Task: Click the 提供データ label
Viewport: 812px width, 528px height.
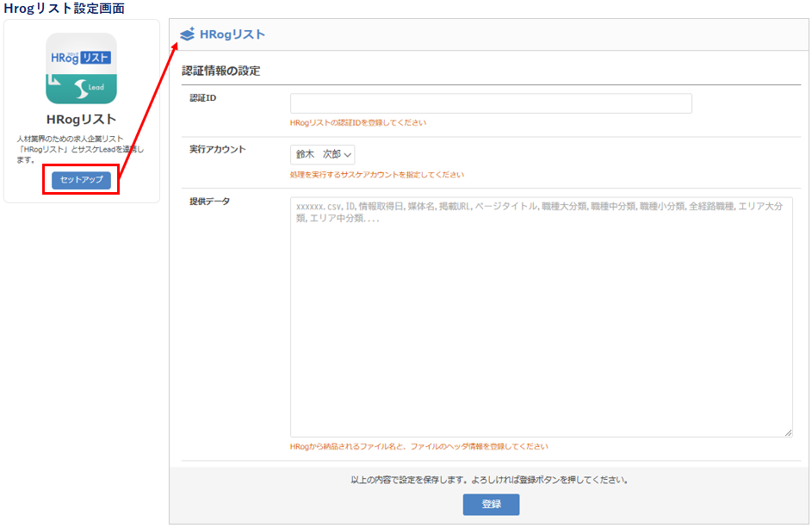Action: coord(210,201)
